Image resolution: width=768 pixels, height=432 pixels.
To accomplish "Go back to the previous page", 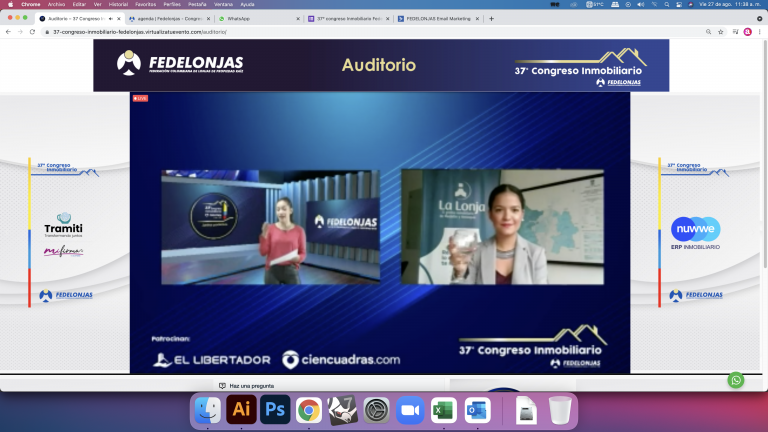I will [x=8, y=32].
